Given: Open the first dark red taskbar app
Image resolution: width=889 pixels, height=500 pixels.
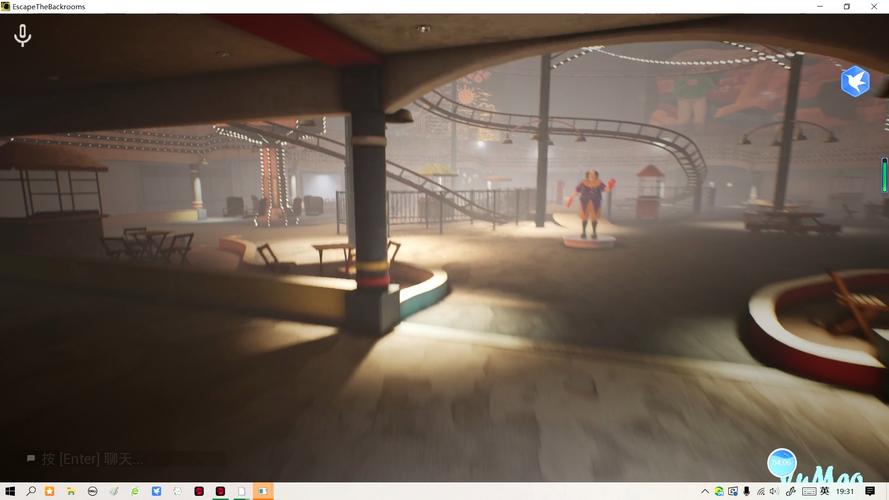Looking at the screenshot, I should tap(199, 491).
